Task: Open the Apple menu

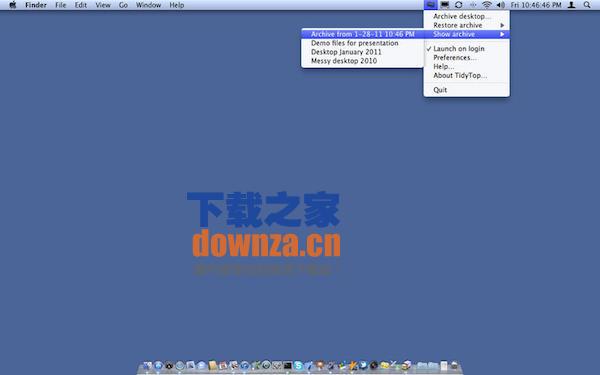Action: [13, 5]
